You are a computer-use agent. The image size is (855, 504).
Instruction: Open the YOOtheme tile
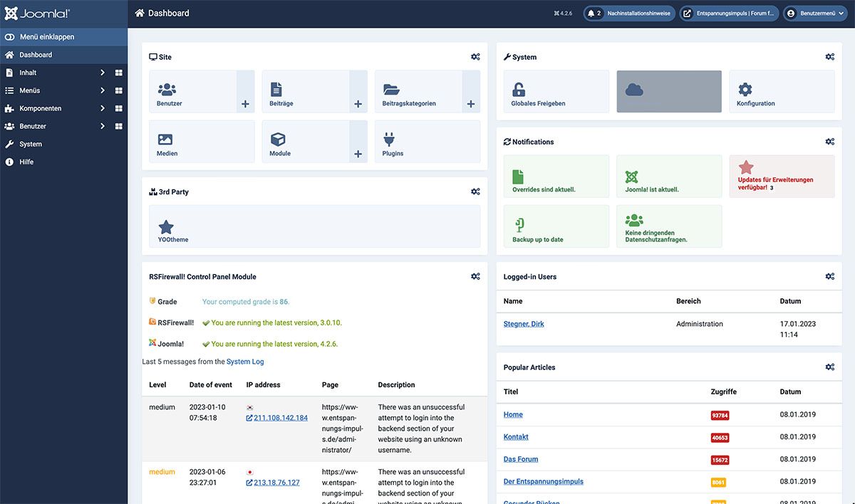click(314, 226)
